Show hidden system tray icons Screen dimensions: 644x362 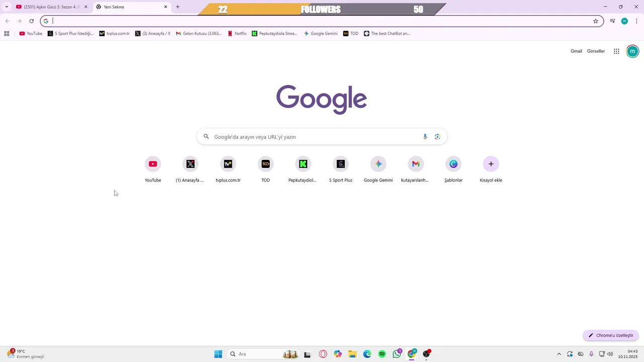558,354
